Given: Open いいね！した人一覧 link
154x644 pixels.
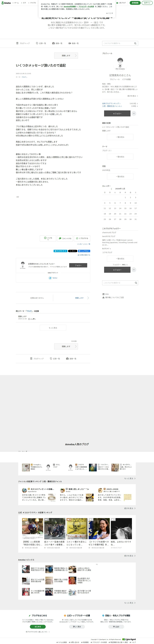Looking at the screenshot, I should pos(84,244).
